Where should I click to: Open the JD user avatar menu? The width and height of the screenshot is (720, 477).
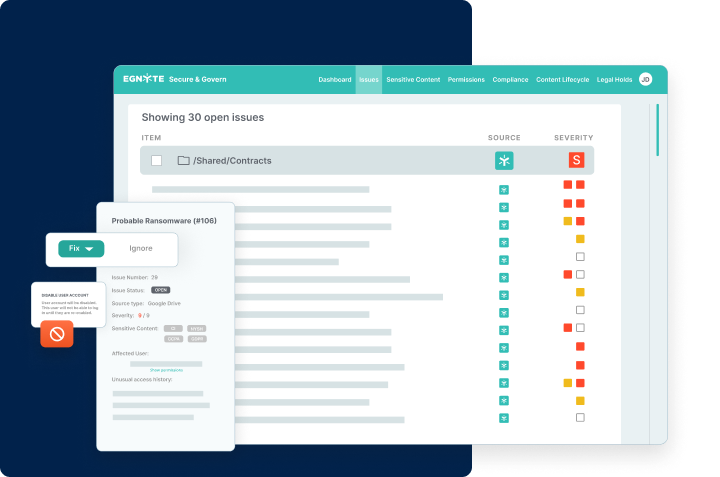[x=645, y=79]
